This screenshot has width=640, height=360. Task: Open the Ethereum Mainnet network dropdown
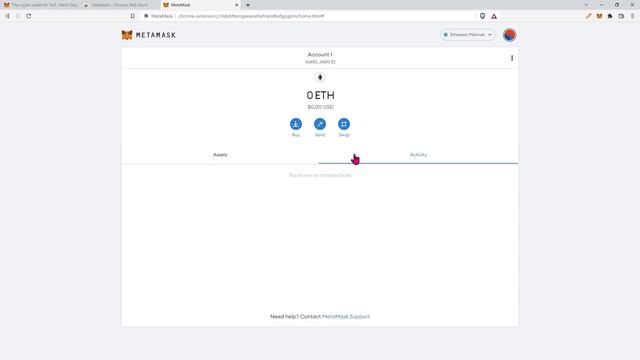click(468, 35)
